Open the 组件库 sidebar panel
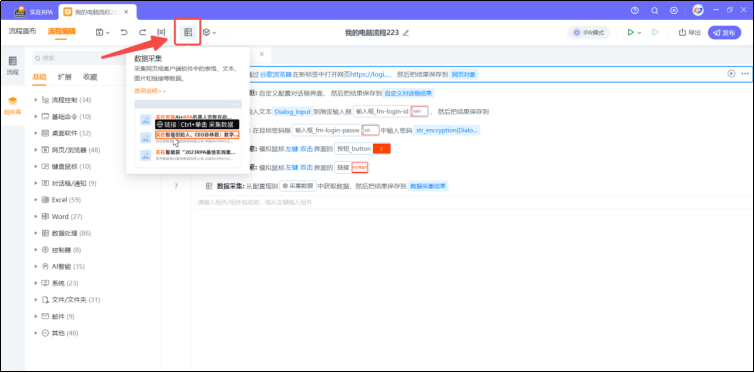The height and width of the screenshot is (373, 755). click(x=13, y=106)
